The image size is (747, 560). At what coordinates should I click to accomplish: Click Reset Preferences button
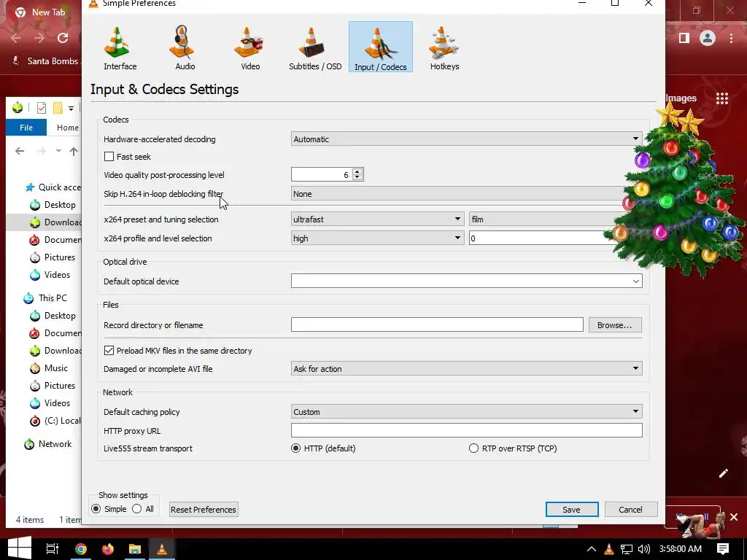tap(204, 510)
